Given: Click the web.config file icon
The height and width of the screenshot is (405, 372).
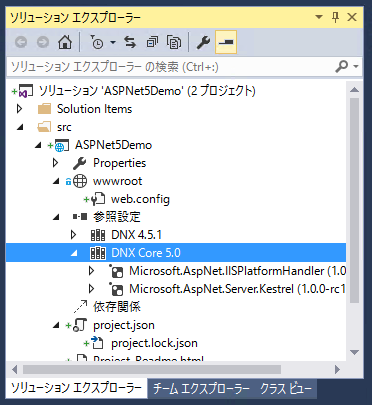Looking at the screenshot, I should tap(98, 199).
